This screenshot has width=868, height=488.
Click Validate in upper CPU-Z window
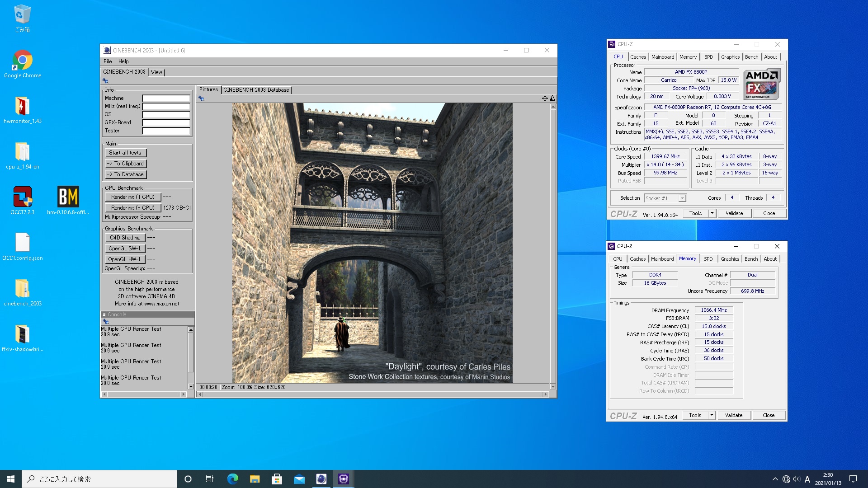point(734,213)
